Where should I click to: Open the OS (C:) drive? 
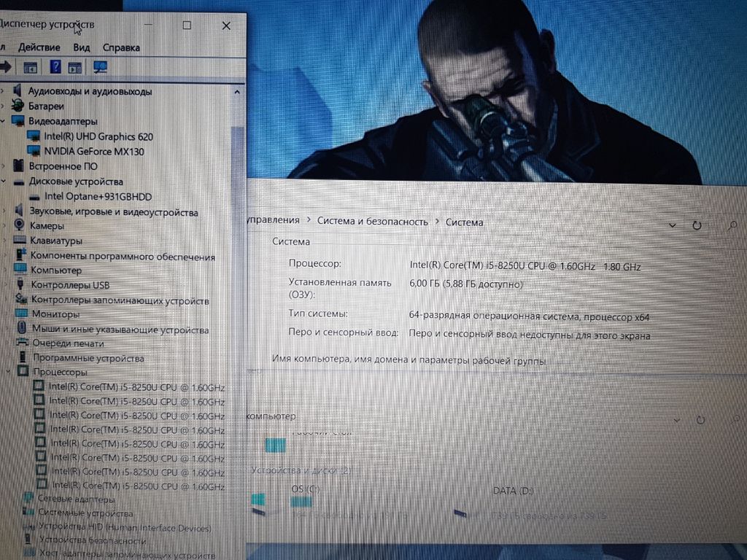click(305, 489)
